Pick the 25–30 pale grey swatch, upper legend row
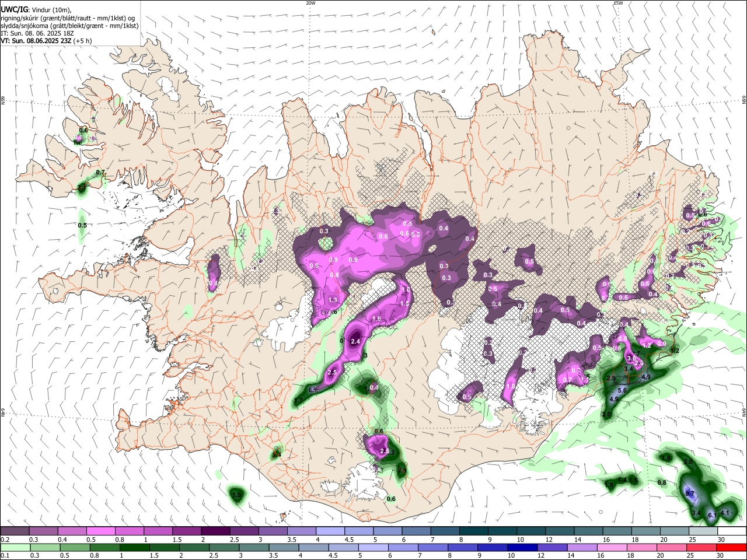The width and height of the screenshot is (747, 560). [703, 531]
